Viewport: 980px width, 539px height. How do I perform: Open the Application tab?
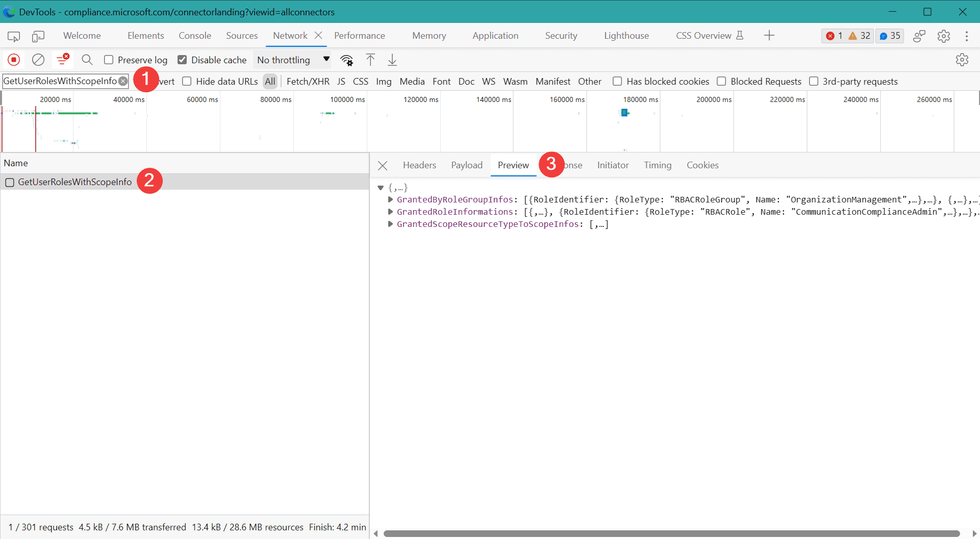(495, 36)
